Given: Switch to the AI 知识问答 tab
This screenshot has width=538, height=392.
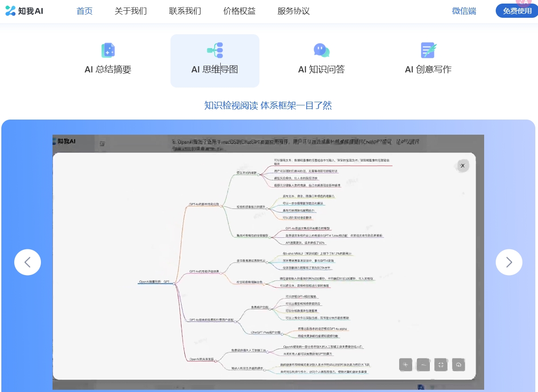Looking at the screenshot, I should (322, 61).
